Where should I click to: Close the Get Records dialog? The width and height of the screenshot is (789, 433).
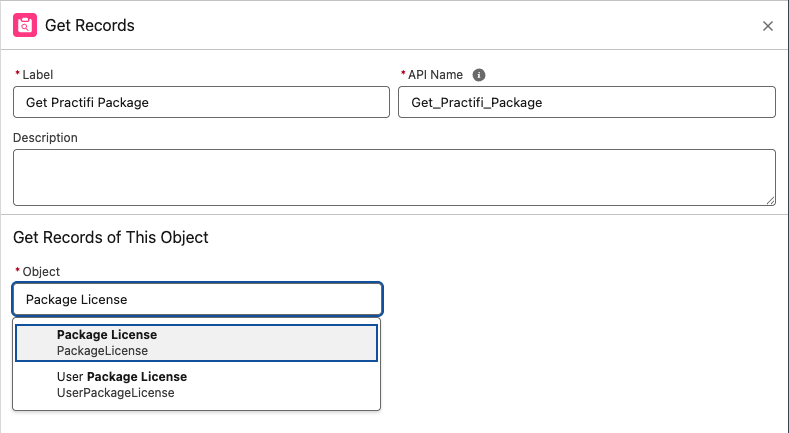pyautogui.click(x=767, y=26)
